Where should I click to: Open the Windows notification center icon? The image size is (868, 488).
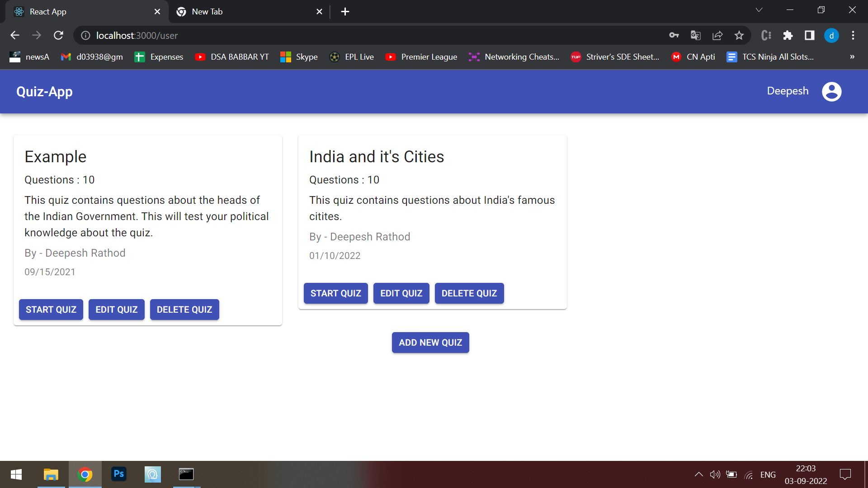pos(845,474)
